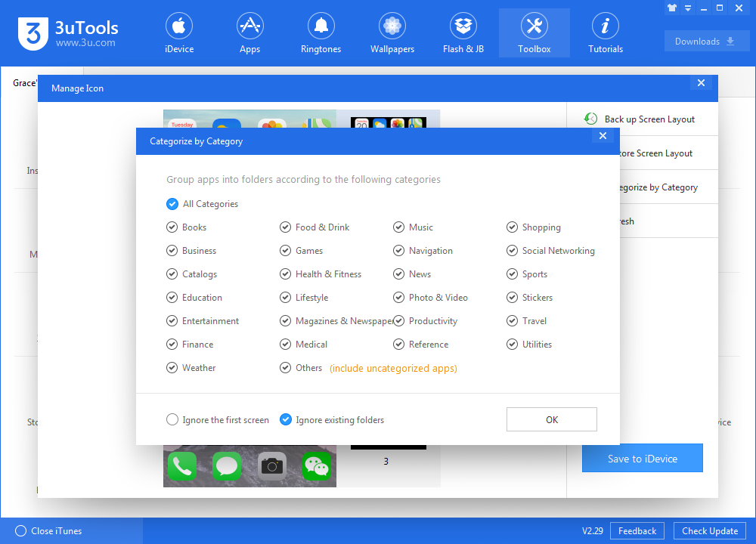Confirm with the OK button
The image size is (756, 544).
(x=552, y=419)
